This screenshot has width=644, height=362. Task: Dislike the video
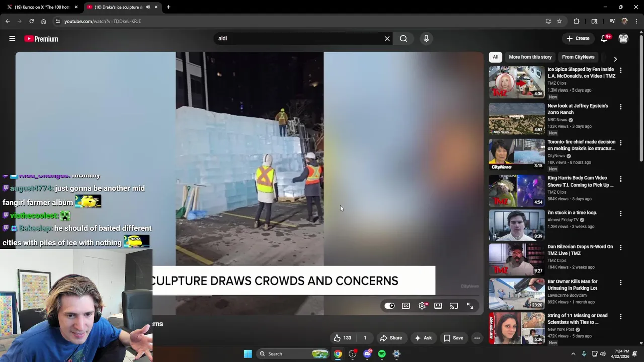[365, 338]
